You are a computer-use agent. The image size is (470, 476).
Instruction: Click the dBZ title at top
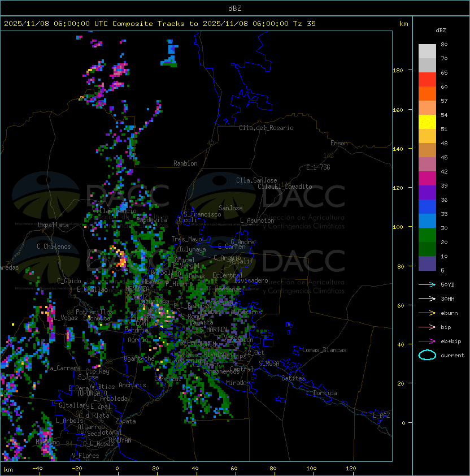click(x=235, y=8)
